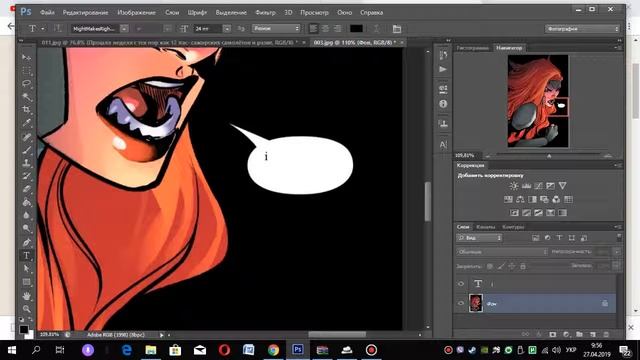Select the Eraser tool

(27, 189)
